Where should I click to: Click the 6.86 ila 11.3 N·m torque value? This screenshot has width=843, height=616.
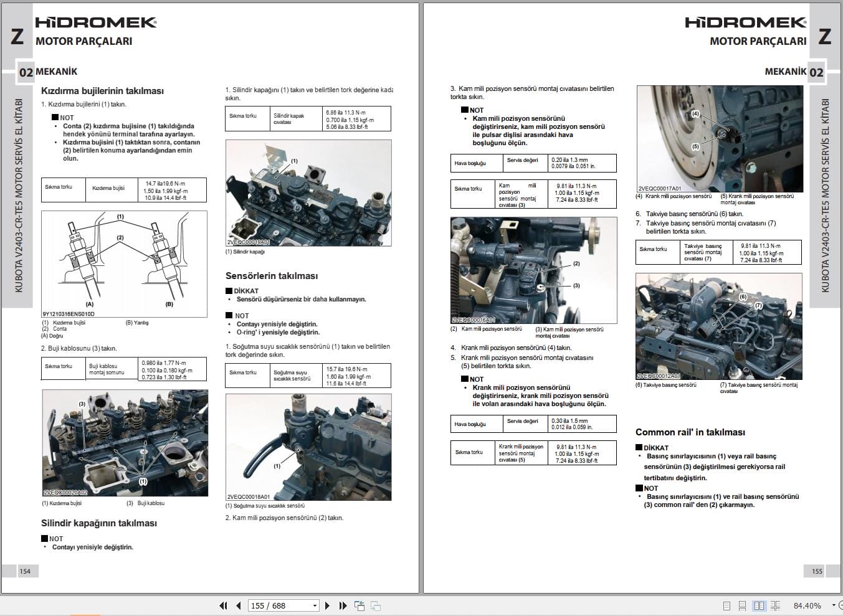coord(346,113)
